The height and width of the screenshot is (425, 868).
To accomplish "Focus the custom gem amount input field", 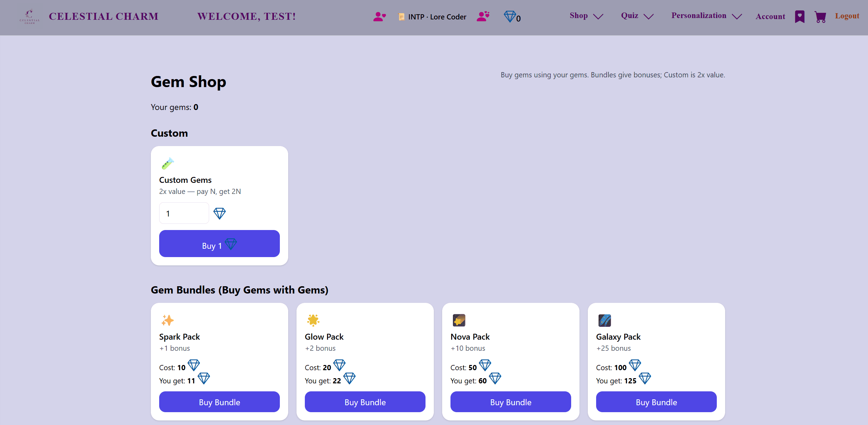I will 184,213.
